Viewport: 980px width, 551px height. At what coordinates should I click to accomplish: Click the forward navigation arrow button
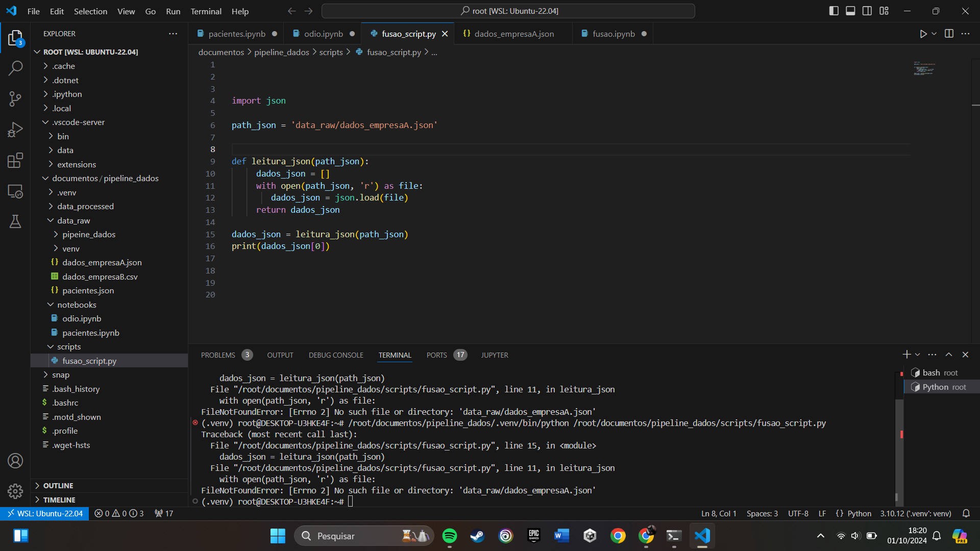(x=308, y=11)
